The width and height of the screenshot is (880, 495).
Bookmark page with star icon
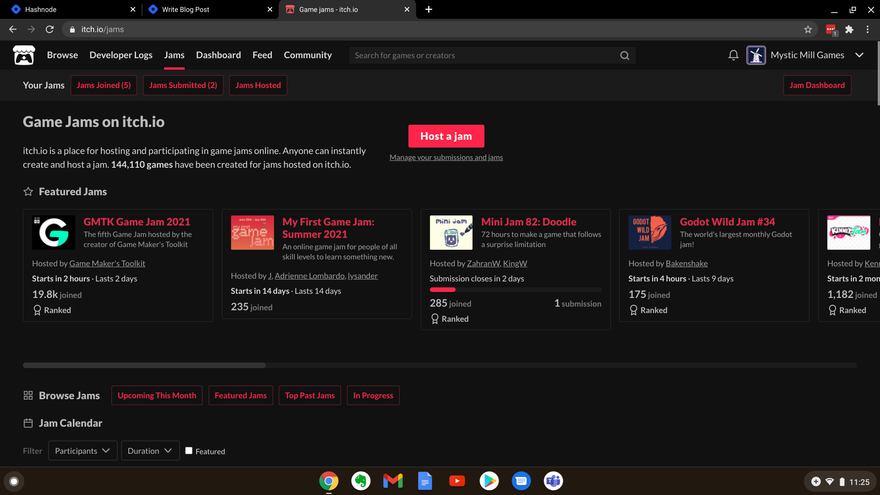(808, 29)
